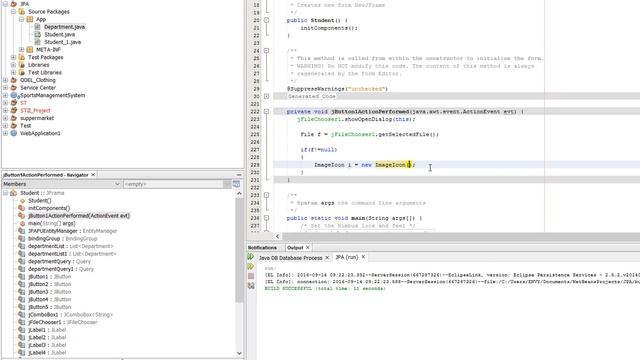This screenshot has height=360, width=640.
Task: Collapse the jButton1ActionPerformed method fold
Action: coord(267,111)
